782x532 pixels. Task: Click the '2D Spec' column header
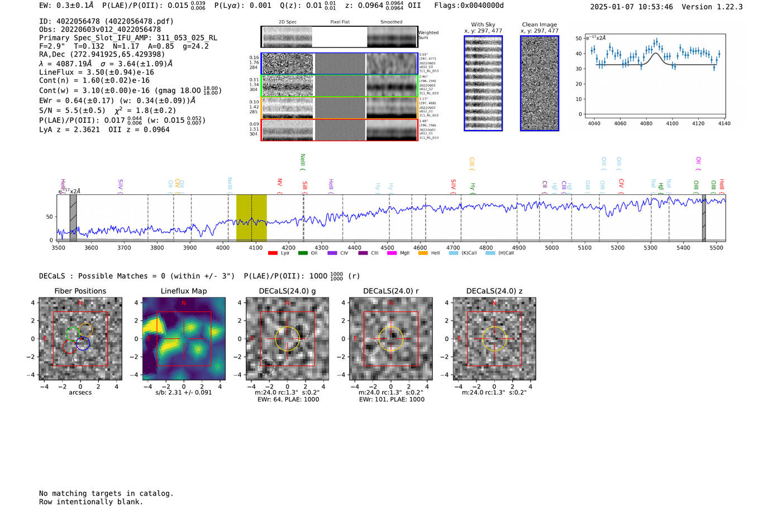[x=288, y=22]
